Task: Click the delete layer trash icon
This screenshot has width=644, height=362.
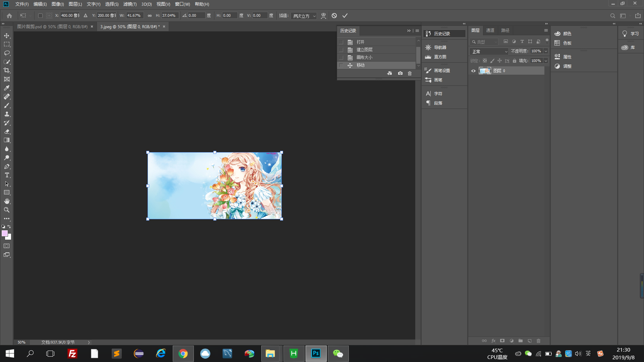Action: [538, 341]
